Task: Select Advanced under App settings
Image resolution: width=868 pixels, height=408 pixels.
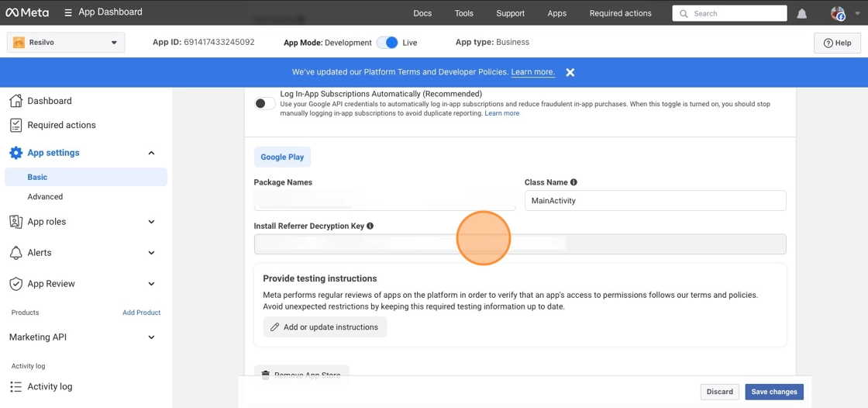Action: click(45, 197)
